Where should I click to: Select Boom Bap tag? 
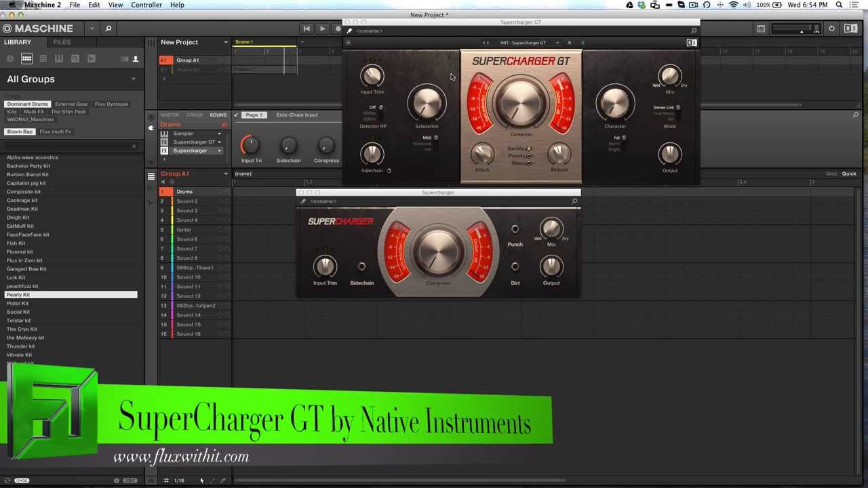(x=20, y=131)
